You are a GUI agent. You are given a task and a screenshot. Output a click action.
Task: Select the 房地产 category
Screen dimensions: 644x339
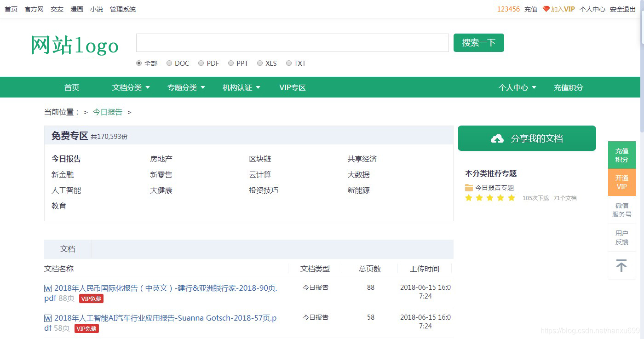(x=161, y=159)
